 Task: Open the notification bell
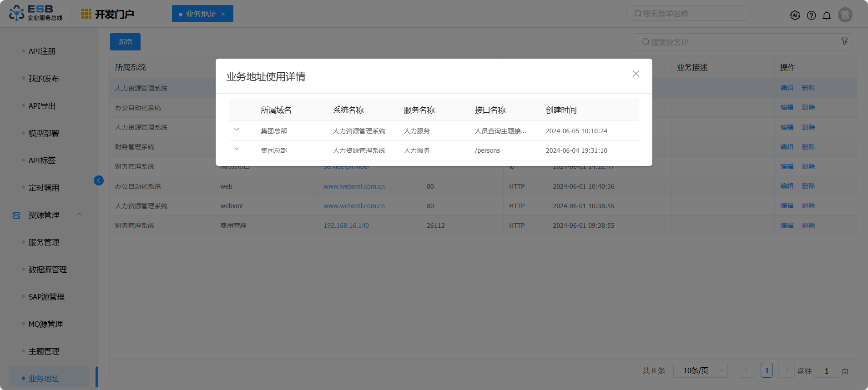(x=827, y=15)
